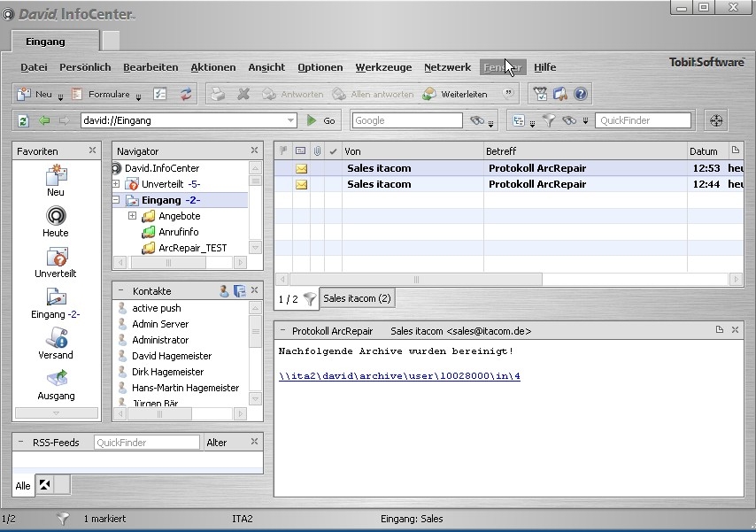The image size is (756, 532).
Task: Open the ita2 archive path link
Action: pyautogui.click(x=400, y=376)
